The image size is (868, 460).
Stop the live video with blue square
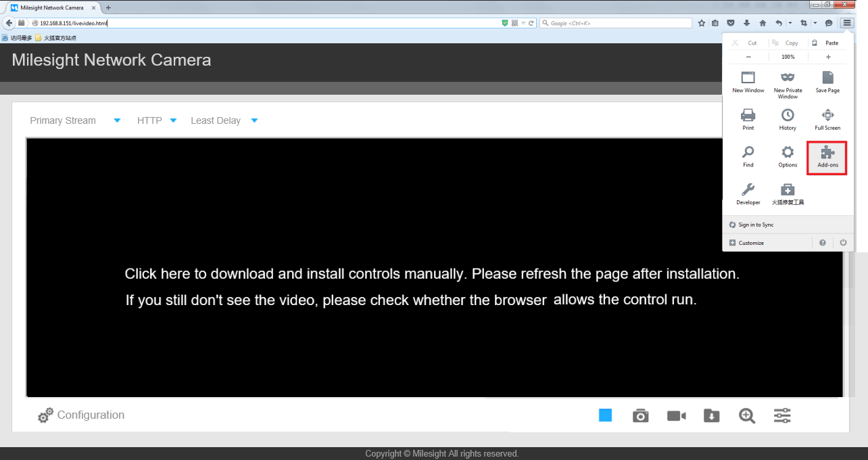click(x=605, y=415)
